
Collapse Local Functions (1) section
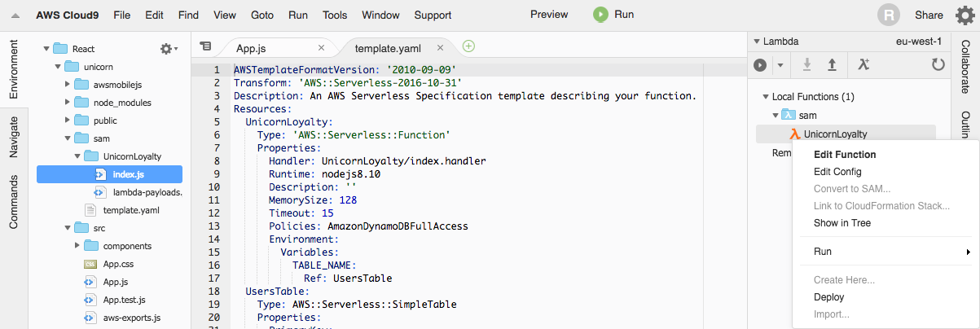765,97
